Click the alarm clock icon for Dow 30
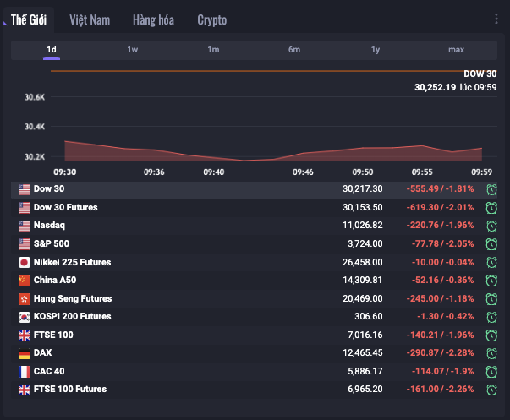 tap(491, 188)
